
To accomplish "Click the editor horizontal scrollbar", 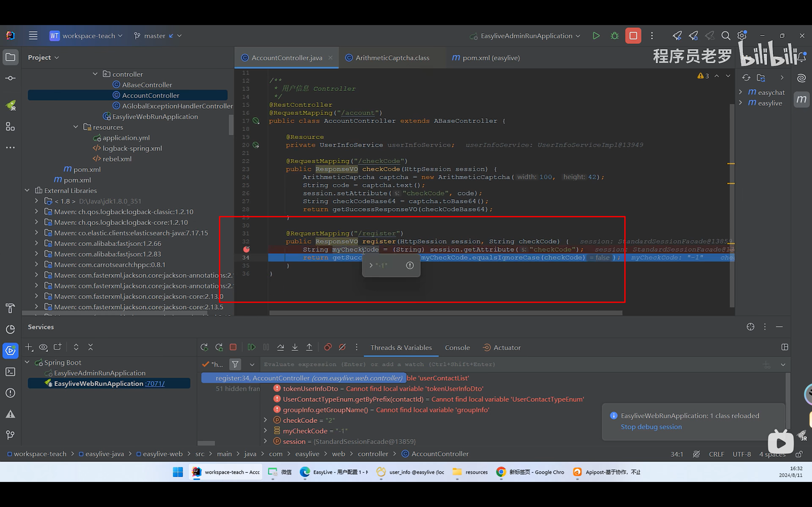I will click(445, 313).
